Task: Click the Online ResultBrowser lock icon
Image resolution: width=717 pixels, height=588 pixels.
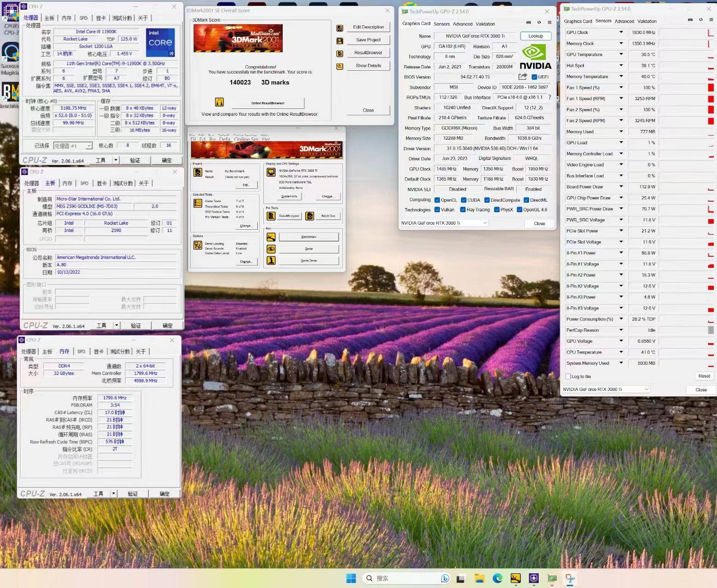Action: coord(219,102)
